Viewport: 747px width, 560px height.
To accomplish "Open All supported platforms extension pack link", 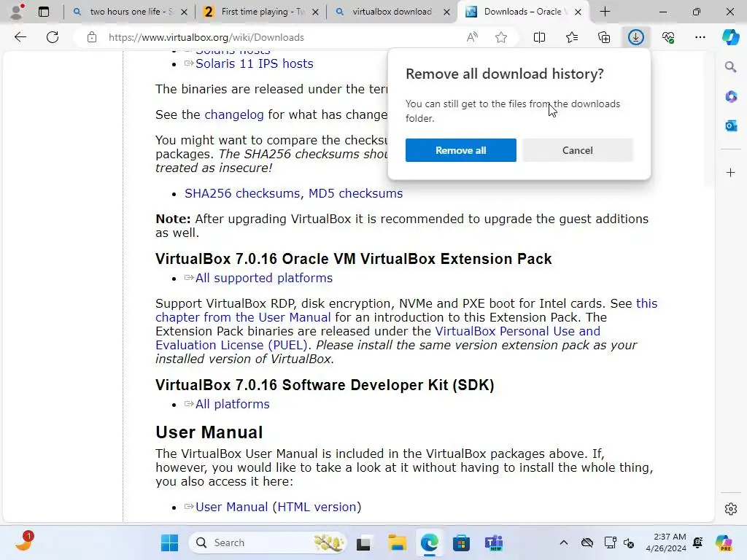I will click(264, 278).
